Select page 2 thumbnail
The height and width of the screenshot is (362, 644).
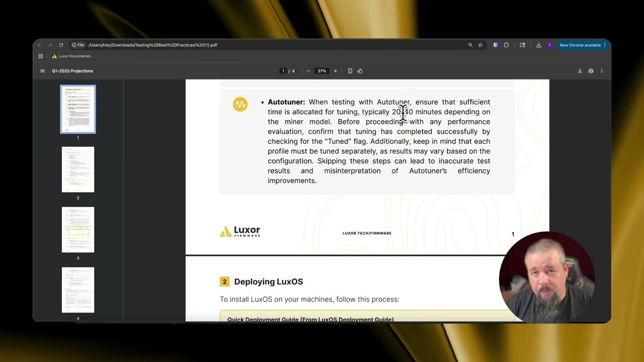click(x=78, y=169)
